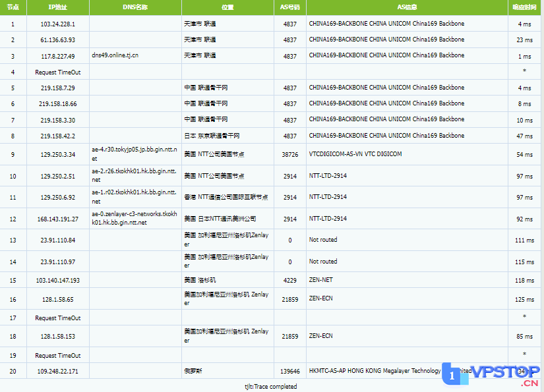Select IP address 219.158.18.66

coord(58,104)
